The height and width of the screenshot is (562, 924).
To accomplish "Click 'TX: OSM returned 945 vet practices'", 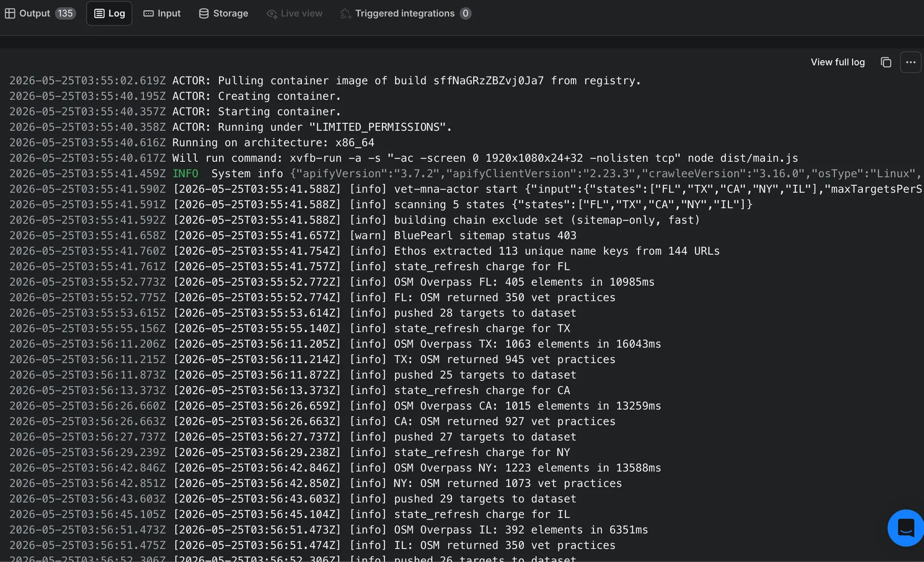I will pyautogui.click(x=312, y=359).
